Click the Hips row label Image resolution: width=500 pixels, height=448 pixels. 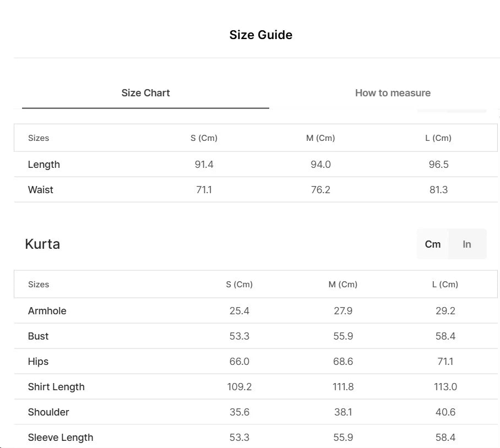(x=38, y=362)
